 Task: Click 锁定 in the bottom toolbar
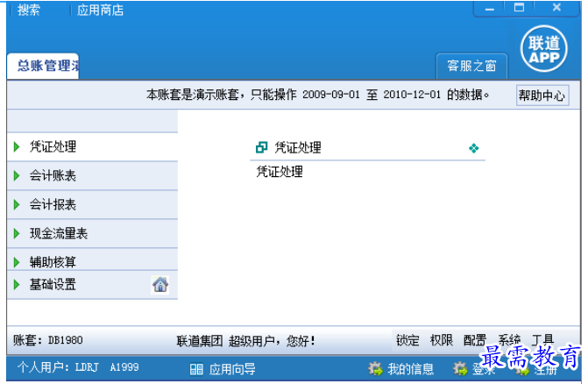tap(408, 340)
